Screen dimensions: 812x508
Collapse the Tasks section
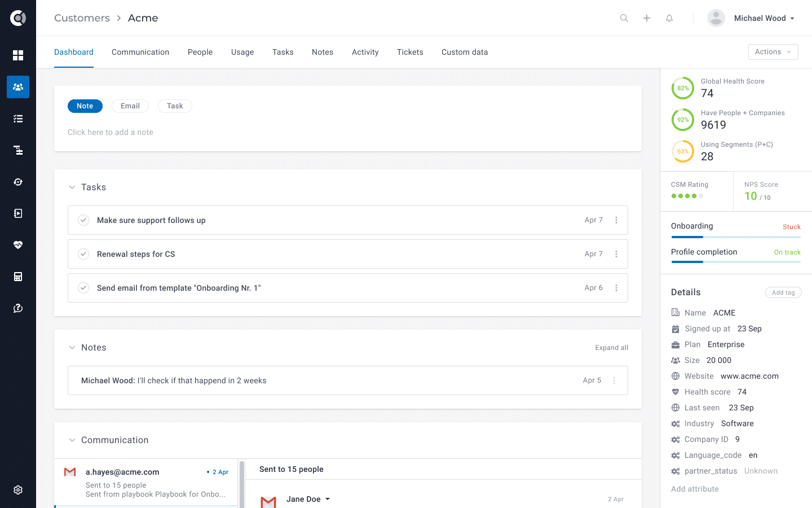point(72,187)
